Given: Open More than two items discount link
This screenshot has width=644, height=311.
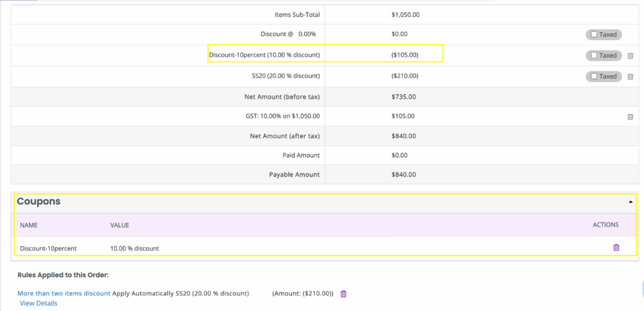Looking at the screenshot, I should coord(64,293).
